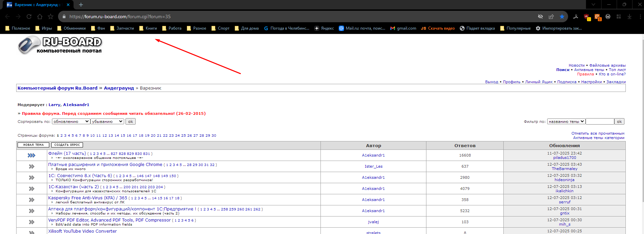The image size is (644, 234).
Task: Open new browser tab with plus
Action: click(81, 5)
